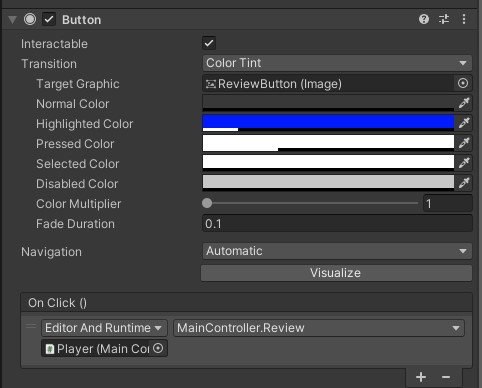Open the blue Highlighted Color swatch
The height and width of the screenshot is (388, 482).
328,123
